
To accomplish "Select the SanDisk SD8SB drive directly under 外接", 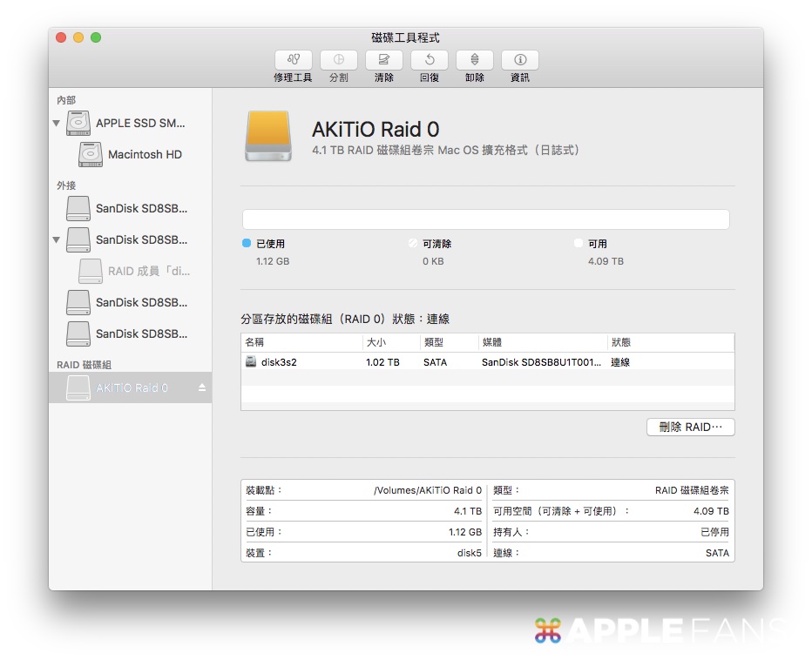I will pyautogui.click(x=130, y=208).
